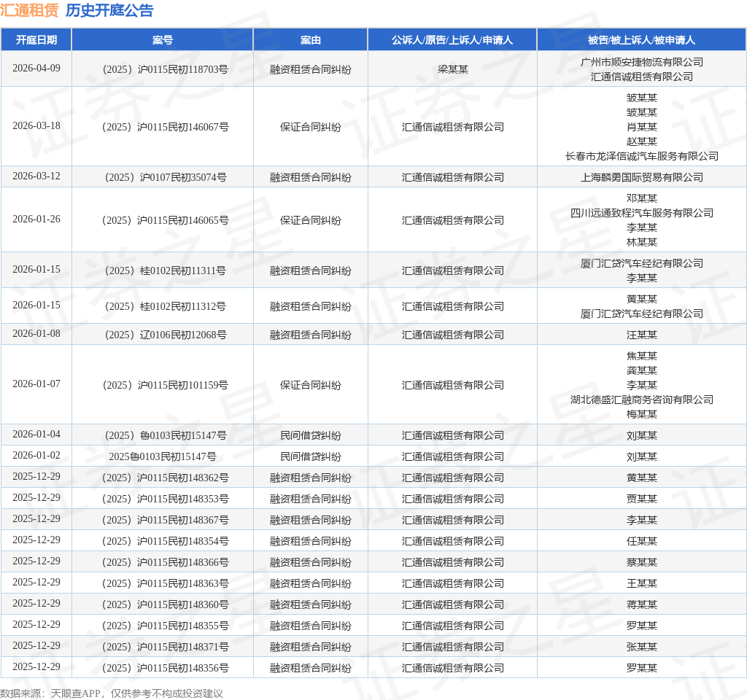Select the 被告/被上诉人/被申请人 header

point(642,40)
